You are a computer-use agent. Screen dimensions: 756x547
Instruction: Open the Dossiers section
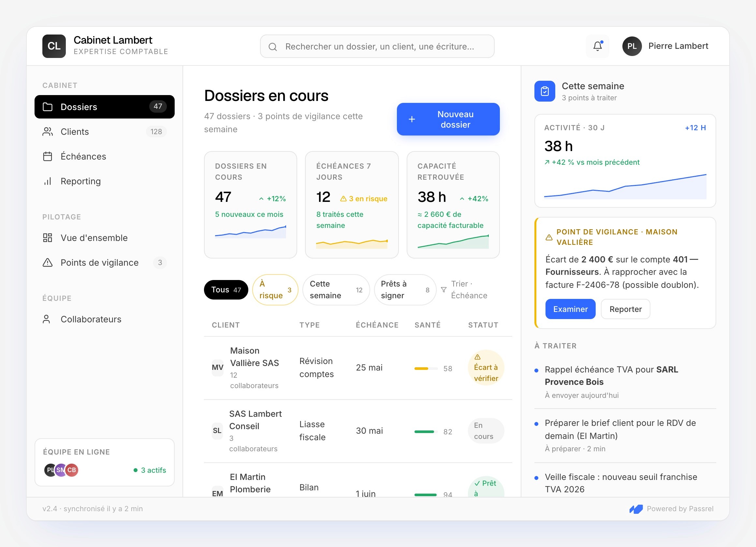pos(104,106)
